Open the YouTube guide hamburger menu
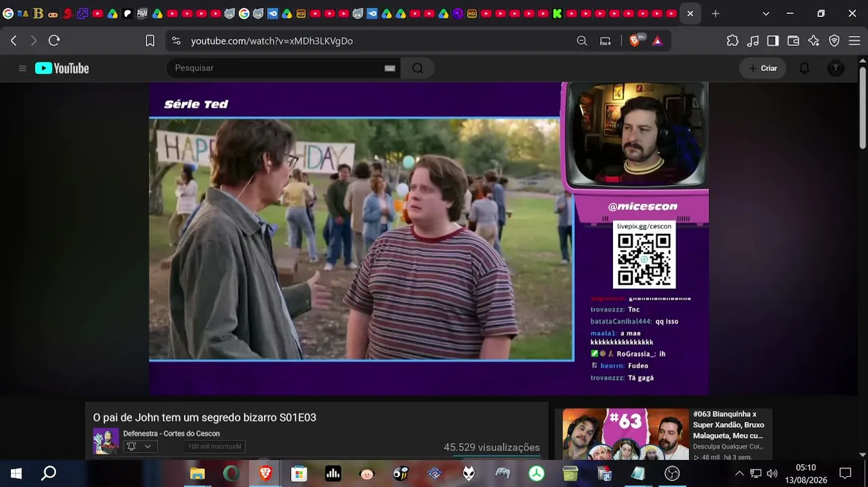The width and height of the screenshot is (868, 487). 22,68
